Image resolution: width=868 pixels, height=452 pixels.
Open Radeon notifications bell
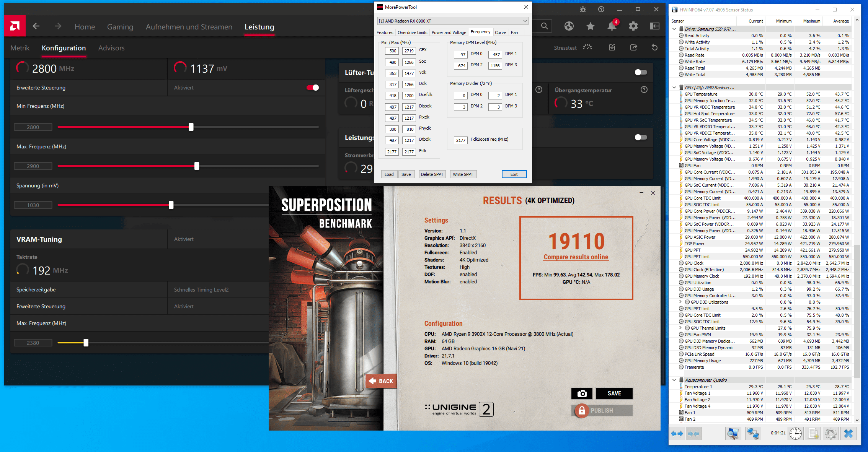coord(612,26)
